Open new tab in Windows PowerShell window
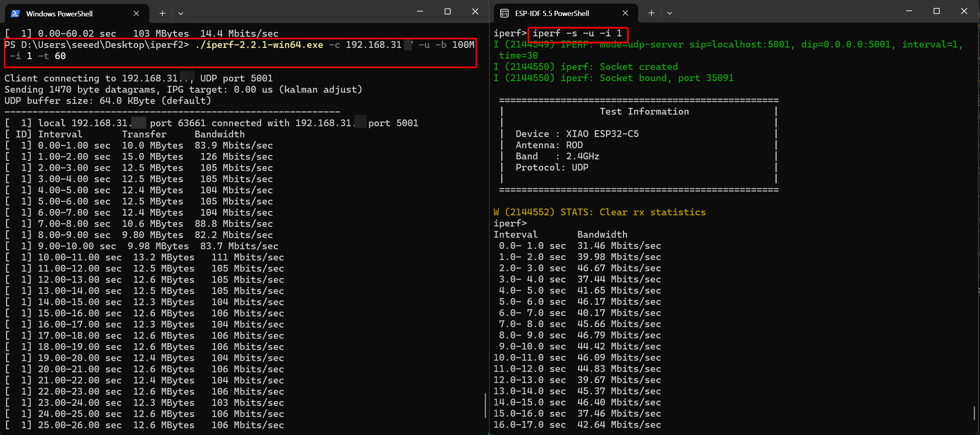Viewport: 980px width, 435px height. coord(162,14)
